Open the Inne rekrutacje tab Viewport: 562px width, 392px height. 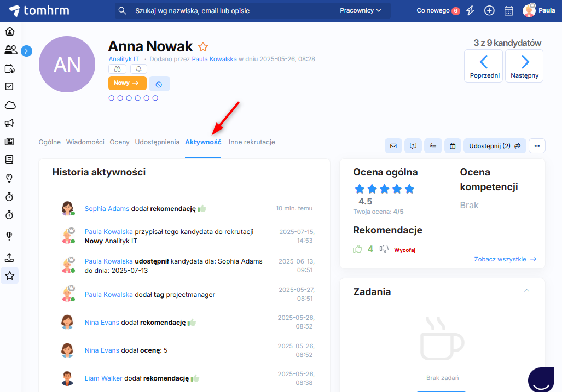[x=252, y=142]
